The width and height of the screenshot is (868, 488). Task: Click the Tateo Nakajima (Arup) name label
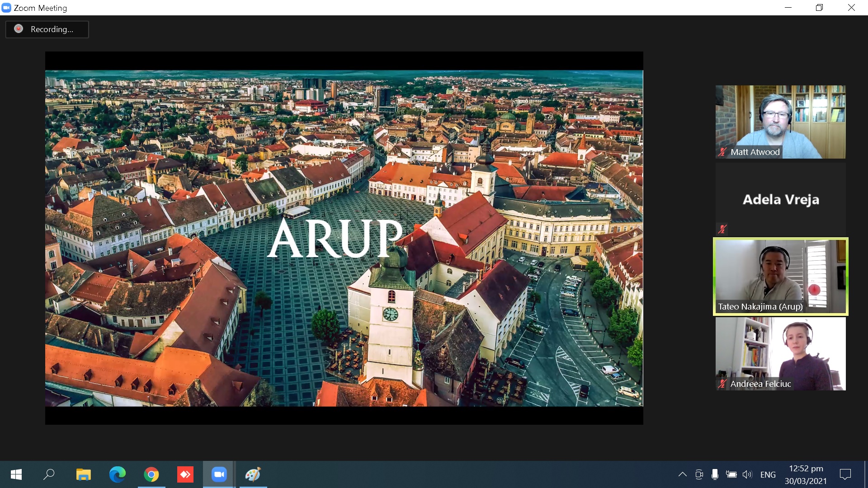coord(760,307)
